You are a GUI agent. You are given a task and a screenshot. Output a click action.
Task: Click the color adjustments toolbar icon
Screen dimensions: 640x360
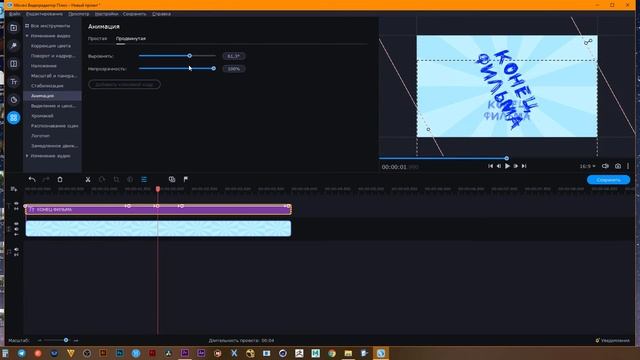click(130, 180)
